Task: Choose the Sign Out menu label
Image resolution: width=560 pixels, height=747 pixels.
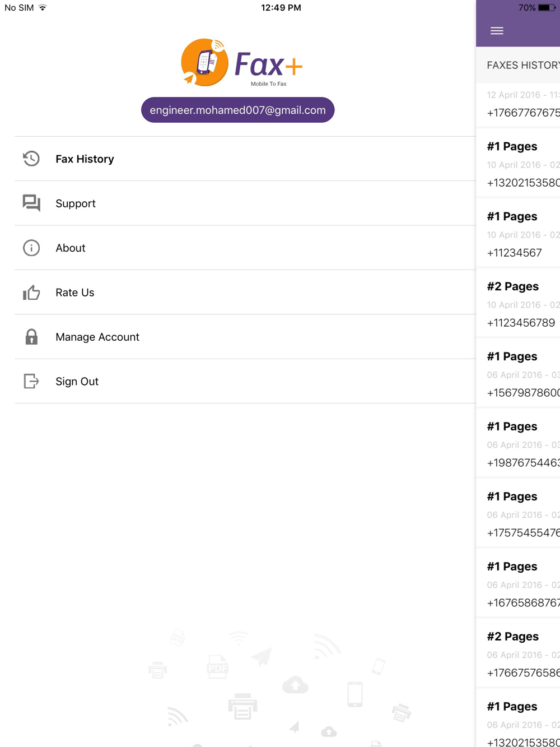Action: click(77, 382)
